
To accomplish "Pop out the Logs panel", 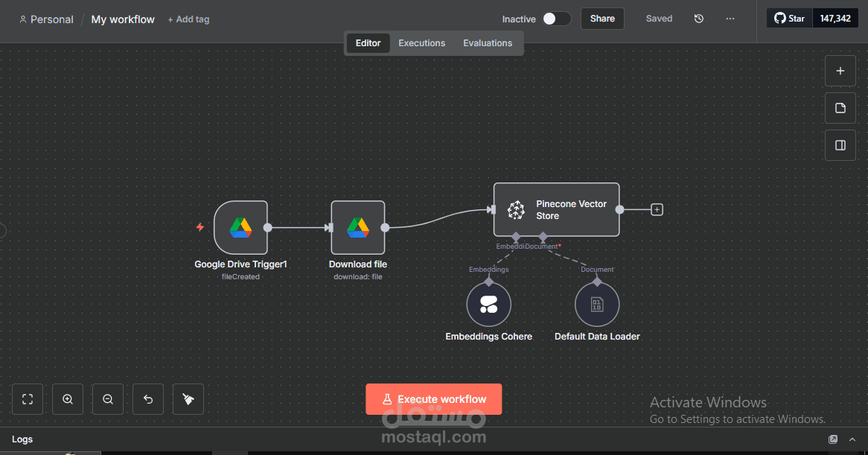I will [x=832, y=439].
